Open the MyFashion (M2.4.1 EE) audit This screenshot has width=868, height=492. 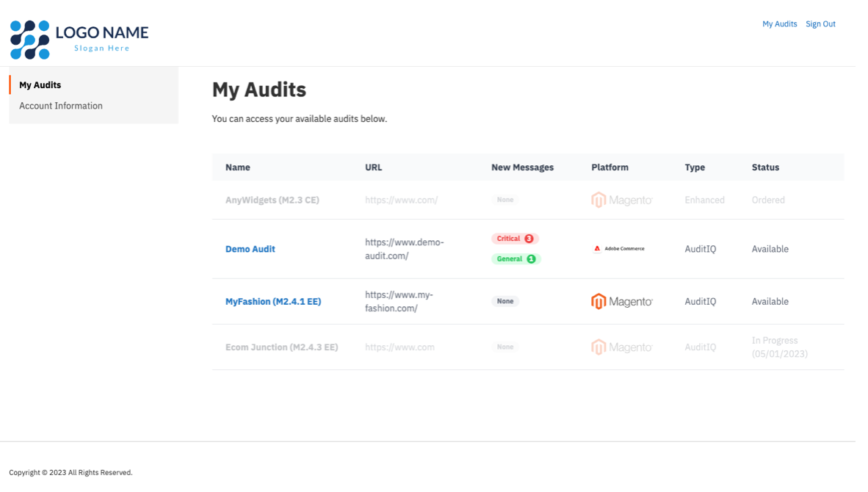[273, 302]
